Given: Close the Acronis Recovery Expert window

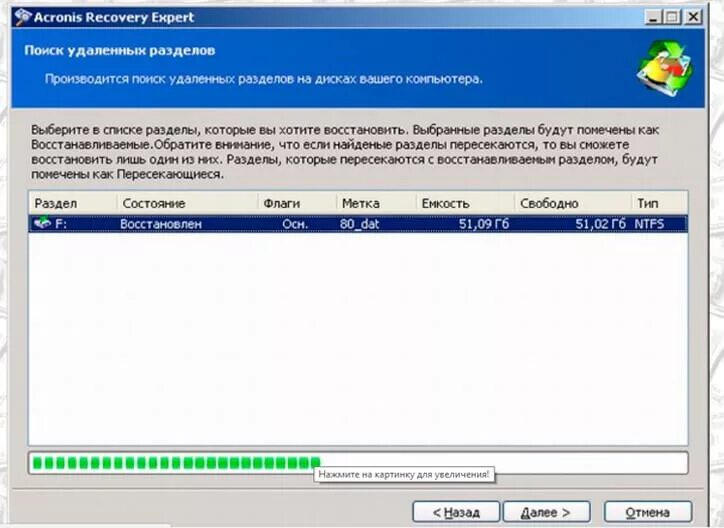Looking at the screenshot, I should (693, 18).
